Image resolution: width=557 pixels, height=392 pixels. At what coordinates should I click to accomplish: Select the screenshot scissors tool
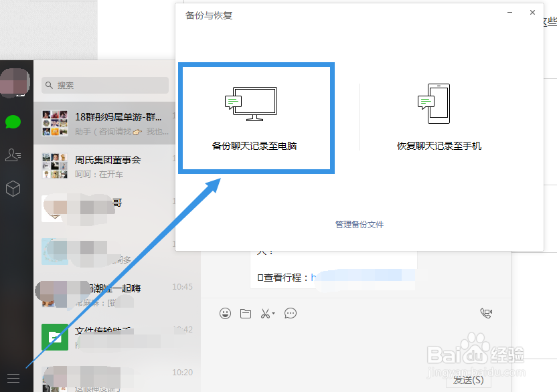click(265, 313)
